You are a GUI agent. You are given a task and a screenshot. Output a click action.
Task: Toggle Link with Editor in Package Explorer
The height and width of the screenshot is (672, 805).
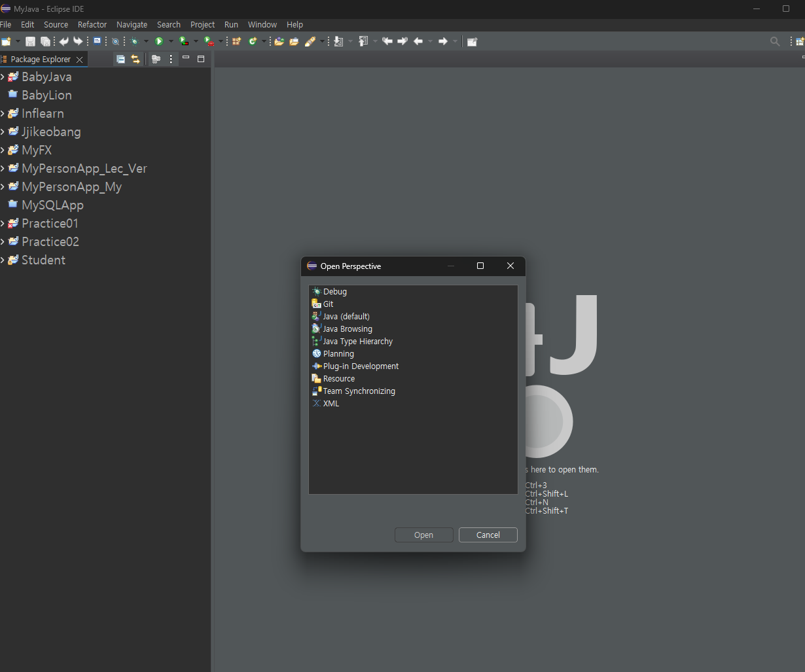coord(135,59)
